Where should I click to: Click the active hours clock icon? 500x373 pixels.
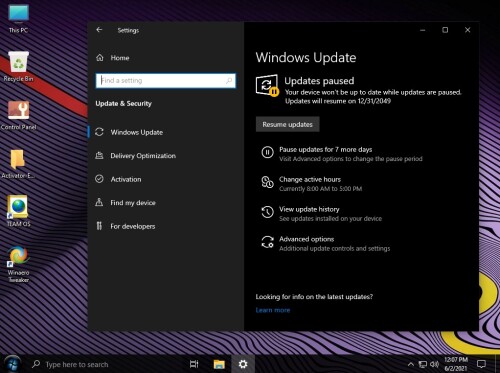click(267, 182)
